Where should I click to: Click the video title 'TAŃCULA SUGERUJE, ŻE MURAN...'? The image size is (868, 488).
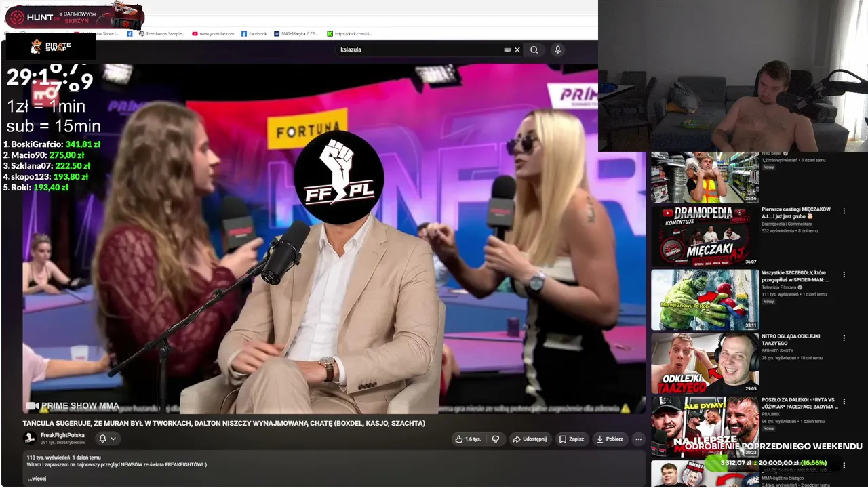pyautogui.click(x=224, y=423)
